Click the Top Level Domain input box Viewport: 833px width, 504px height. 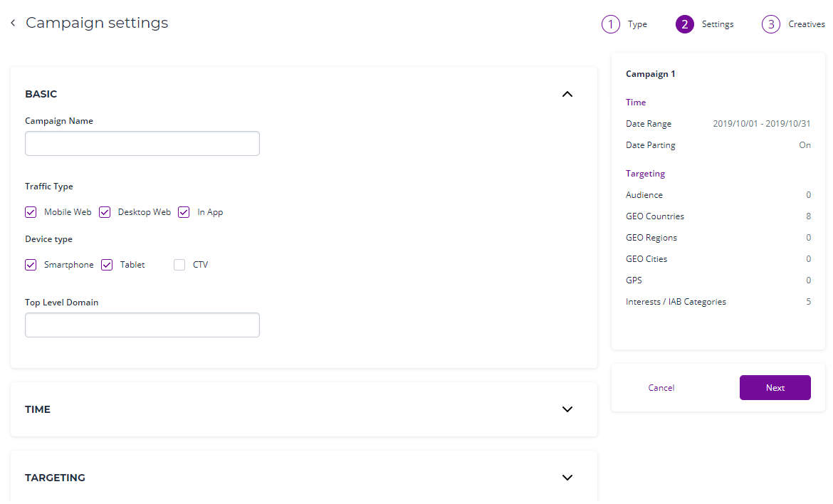tap(142, 325)
